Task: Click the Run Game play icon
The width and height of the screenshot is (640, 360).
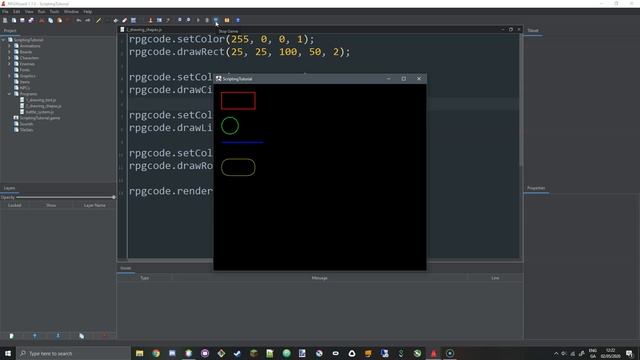Action: (x=198, y=20)
